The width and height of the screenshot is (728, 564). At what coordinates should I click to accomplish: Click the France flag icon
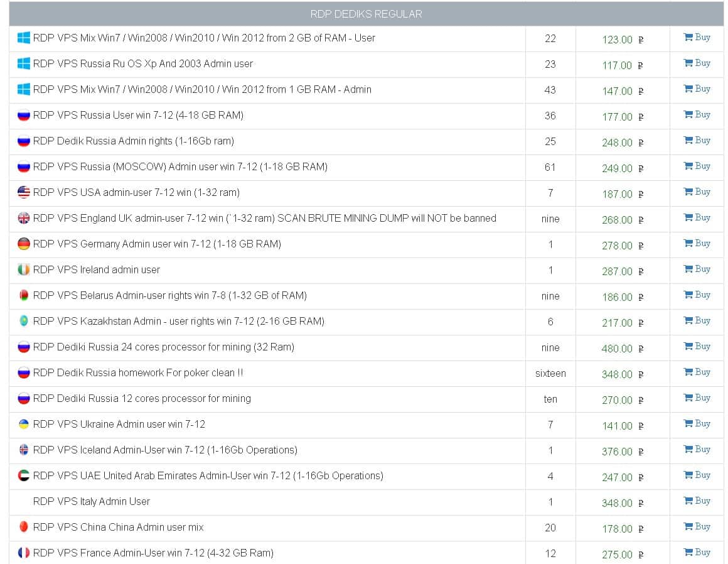click(x=24, y=553)
